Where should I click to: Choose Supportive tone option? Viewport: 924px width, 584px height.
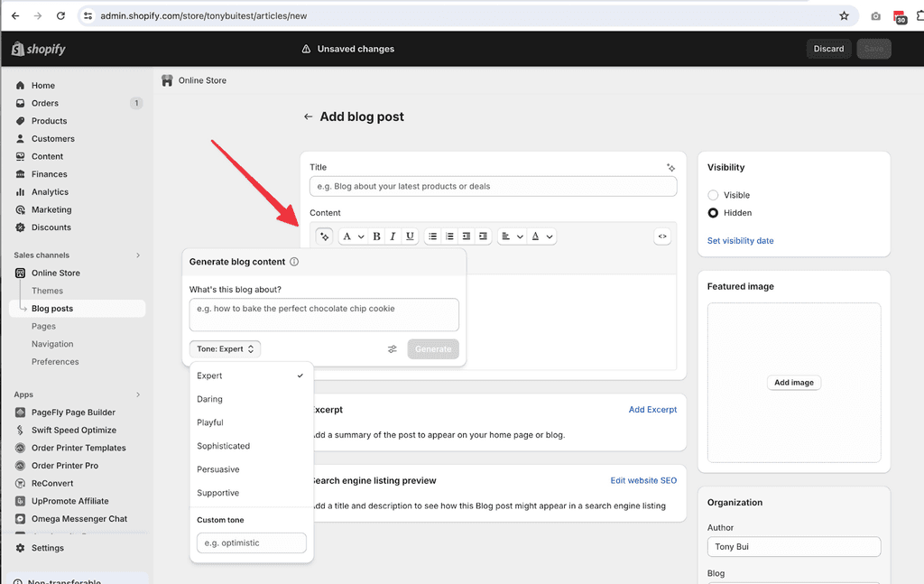251,493
